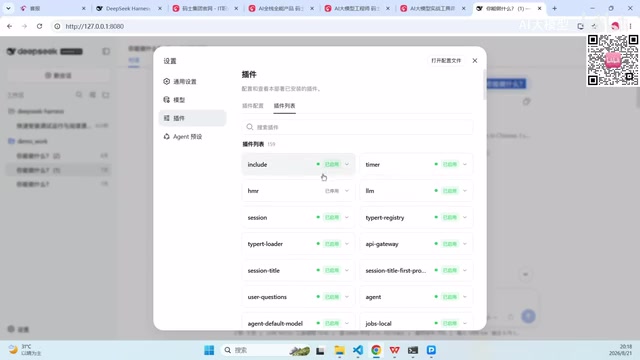The image size is (640, 360).
Task: Click the workspace search icon in sidebar
Action: [x=79, y=95]
